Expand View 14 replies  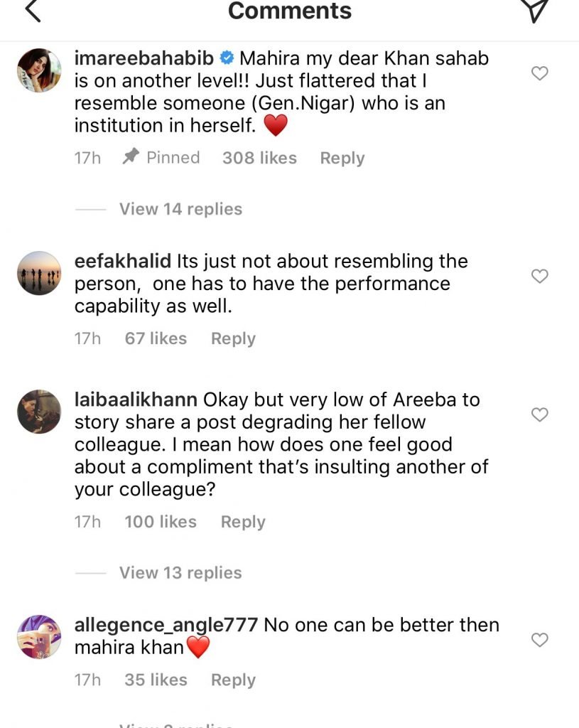coord(180,209)
